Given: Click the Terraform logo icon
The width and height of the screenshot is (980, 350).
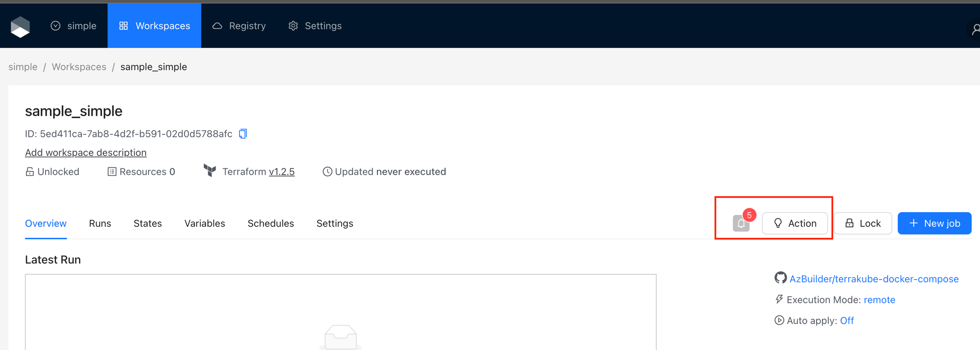Looking at the screenshot, I should point(210,171).
